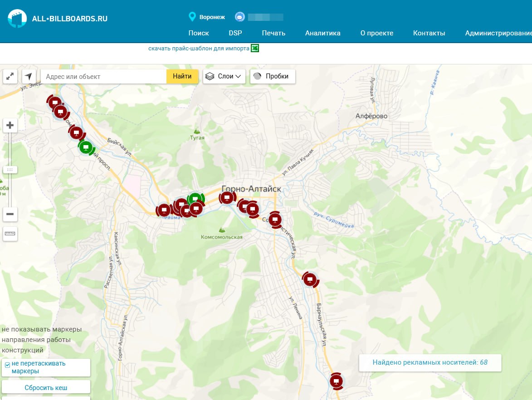Expand the Слои layers dropdown
Viewport: 532px width, 400px height.
(x=224, y=76)
